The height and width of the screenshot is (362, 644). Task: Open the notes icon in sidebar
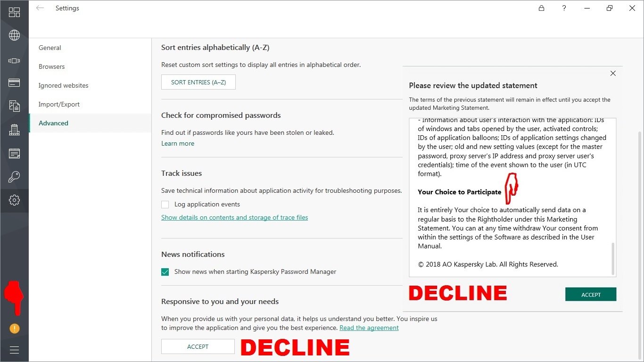click(14, 153)
